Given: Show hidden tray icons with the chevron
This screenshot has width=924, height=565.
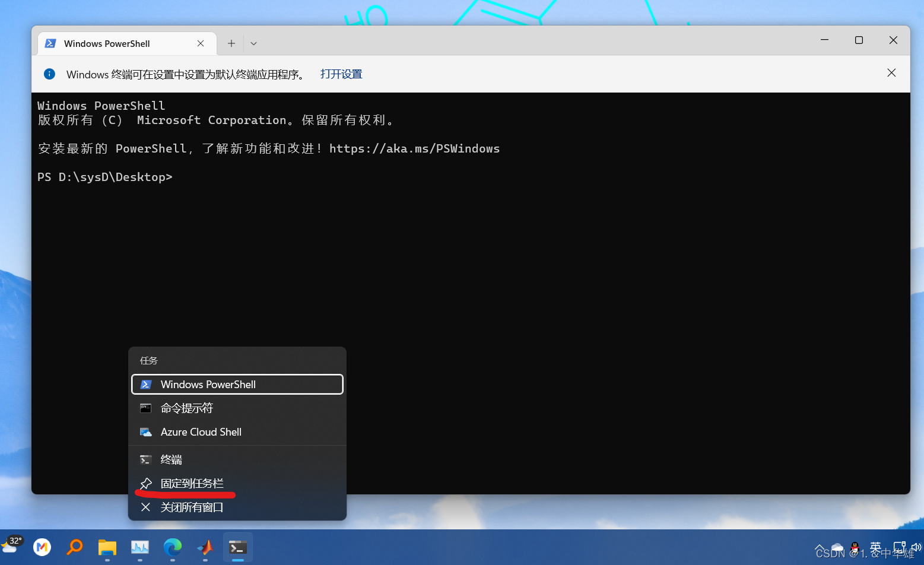Looking at the screenshot, I should click(x=820, y=548).
